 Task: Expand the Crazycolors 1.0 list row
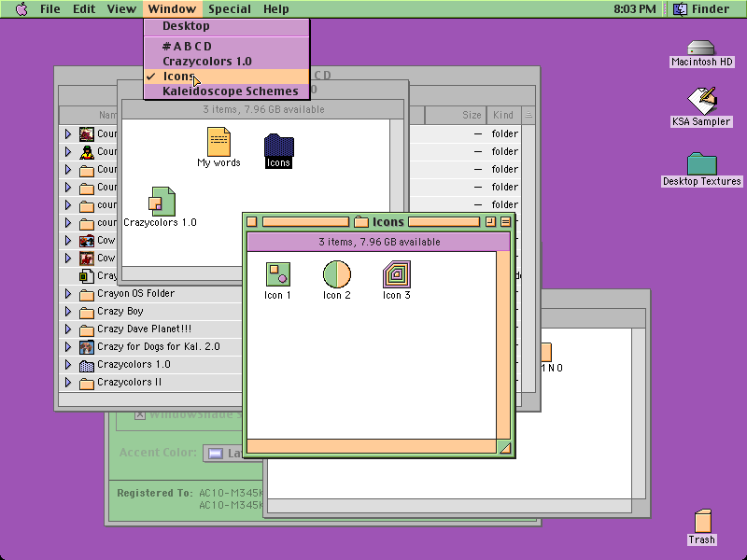point(68,365)
